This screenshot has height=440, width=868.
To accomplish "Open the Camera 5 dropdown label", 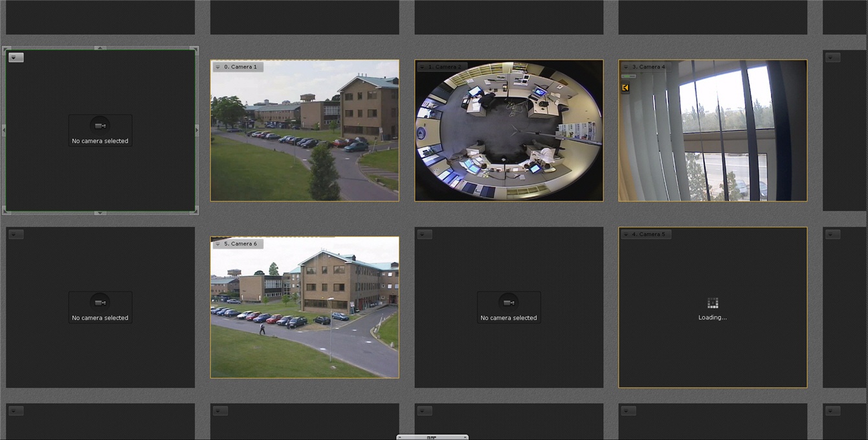I will (646, 234).
